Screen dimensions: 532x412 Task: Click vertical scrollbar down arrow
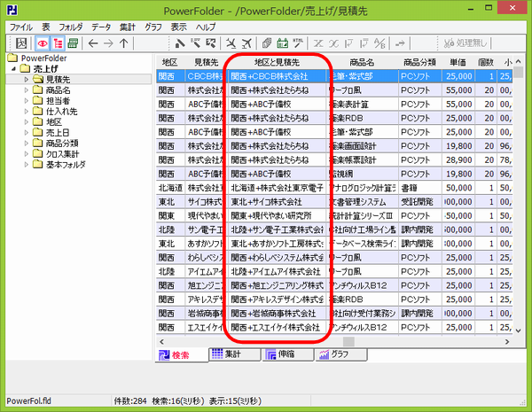pyautogui.click(x=519, y=330)
